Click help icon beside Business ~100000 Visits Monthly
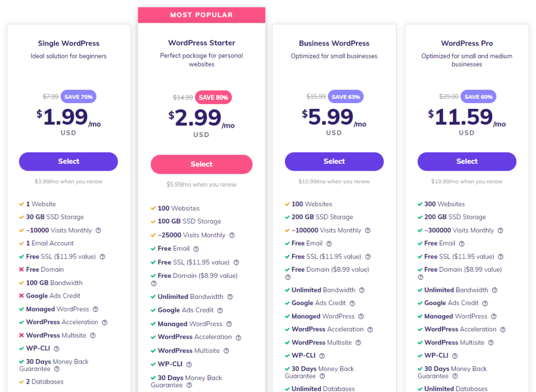Image resolution: width=536 pixels, height=392 pixels. [367, 230]
